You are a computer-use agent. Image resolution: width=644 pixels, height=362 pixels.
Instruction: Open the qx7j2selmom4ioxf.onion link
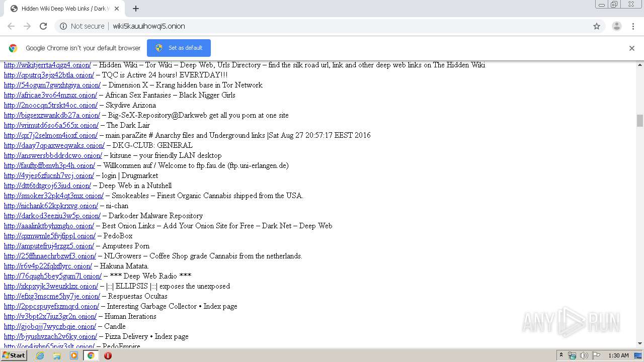51,135
